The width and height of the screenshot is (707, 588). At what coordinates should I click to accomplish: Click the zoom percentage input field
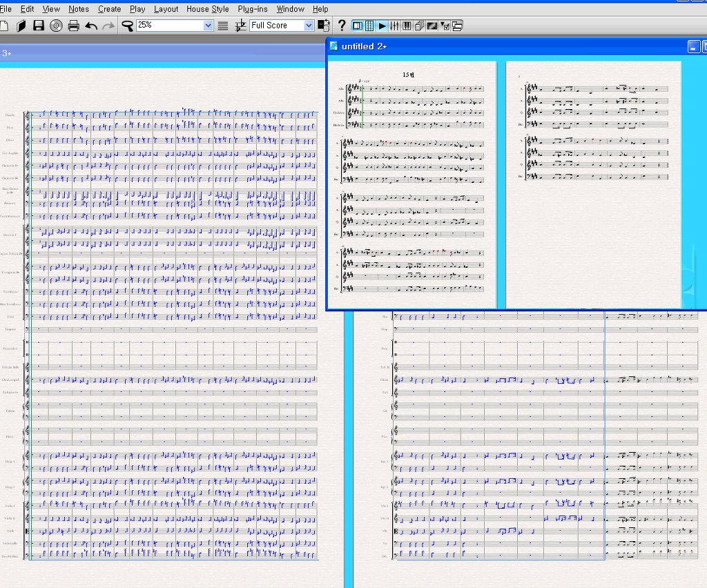coord(169,26)
